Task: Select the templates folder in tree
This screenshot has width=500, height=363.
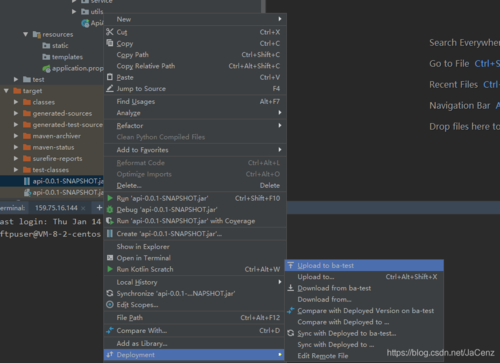Action: [67, 57]
